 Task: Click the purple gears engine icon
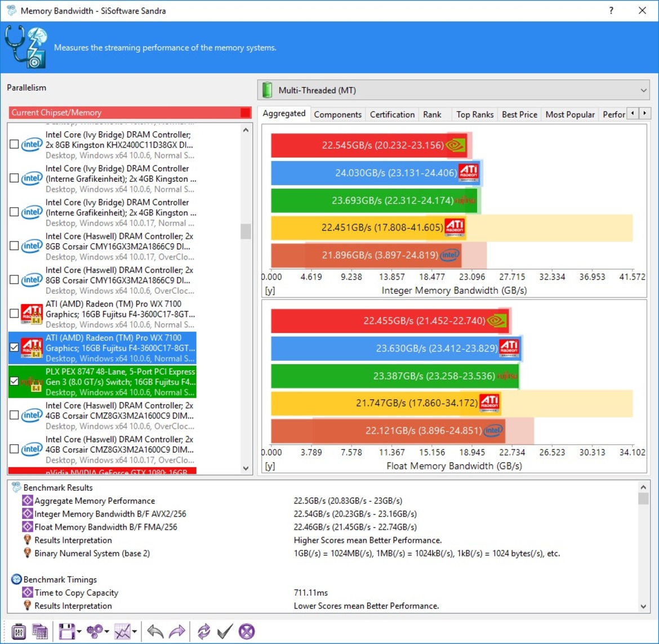pyautogui.click(x=94, y=632)
